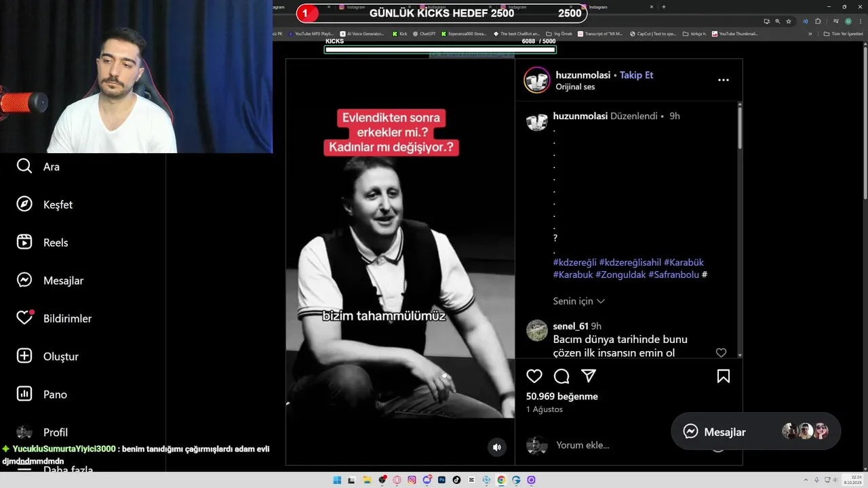The height and width of the screenshot is (488, 868).
Task: Save the post with the bookmark icon
Action: pyautogui.click(x=724, y=376)
